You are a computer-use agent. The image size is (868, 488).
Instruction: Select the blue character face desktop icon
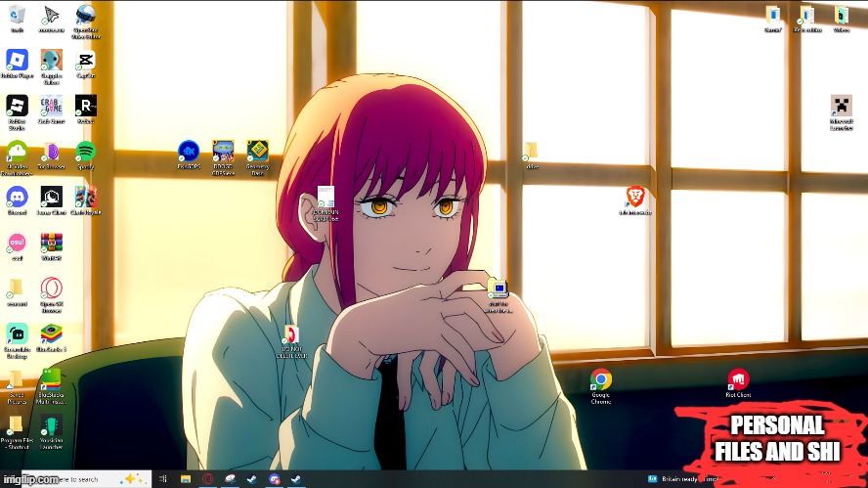(52, 67)
